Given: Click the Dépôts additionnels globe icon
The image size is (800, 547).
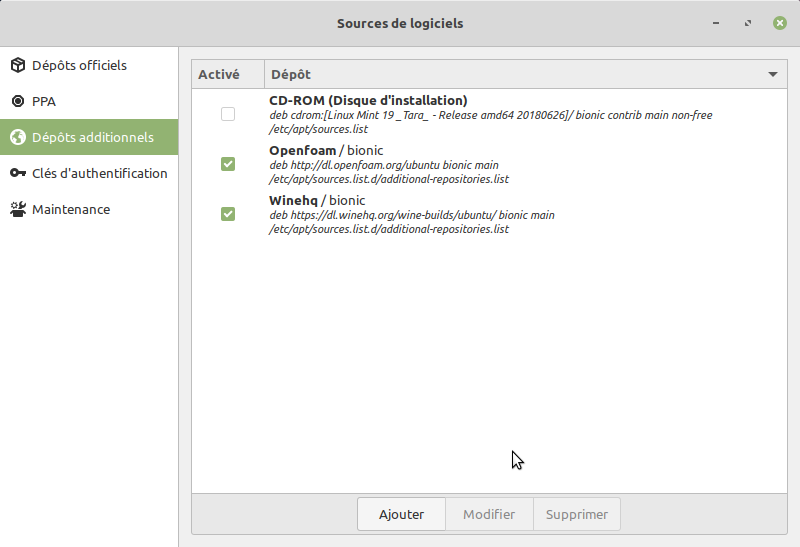Looking at the screenshot, I should click(x=18, y=138).
